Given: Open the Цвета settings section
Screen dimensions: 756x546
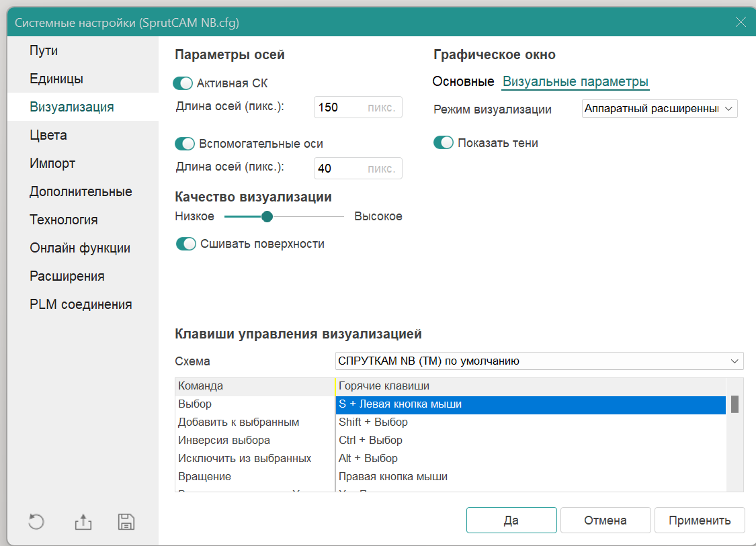Looking at the screenshot, I should 48,135.
